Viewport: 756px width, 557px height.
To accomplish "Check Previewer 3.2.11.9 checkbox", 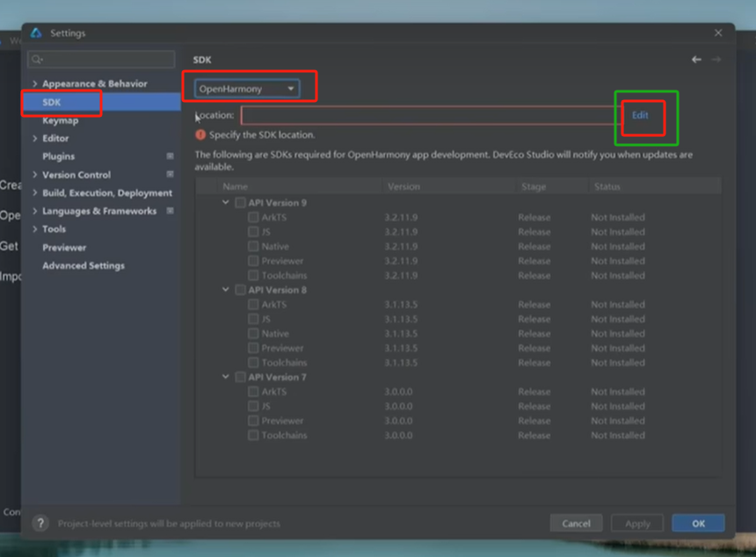I will pyautogui.click(x=253, y=261).
